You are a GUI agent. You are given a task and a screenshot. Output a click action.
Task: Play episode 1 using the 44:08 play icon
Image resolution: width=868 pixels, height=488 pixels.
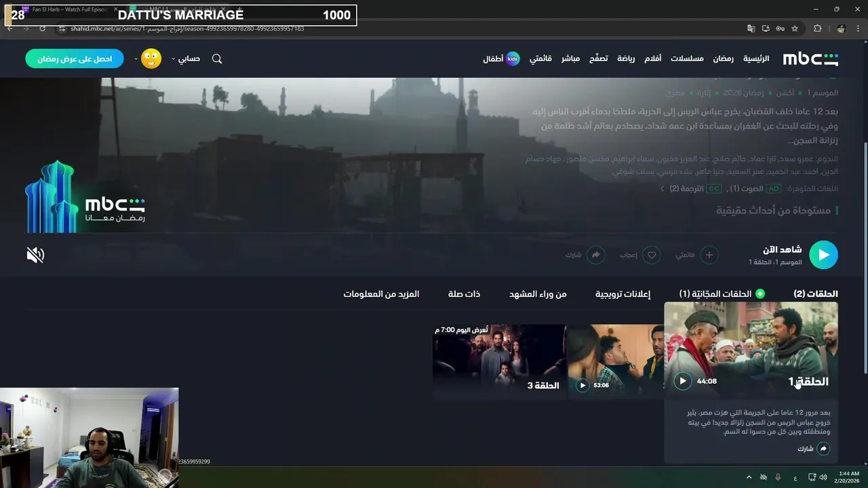click(683, 381)
